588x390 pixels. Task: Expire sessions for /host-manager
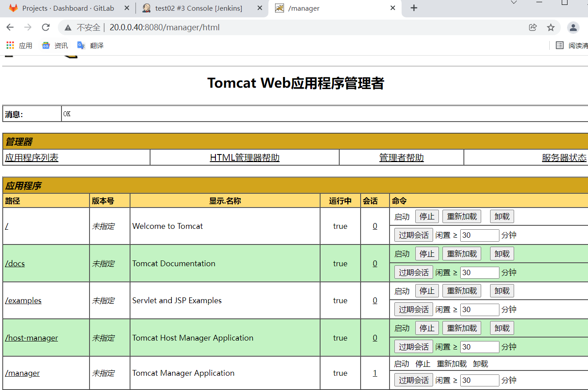point(414,347)
